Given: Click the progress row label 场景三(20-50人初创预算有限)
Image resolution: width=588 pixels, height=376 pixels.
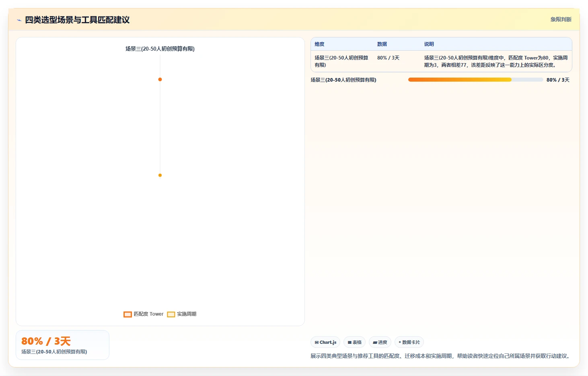Looking at the screenshot, I should (343, 80).
